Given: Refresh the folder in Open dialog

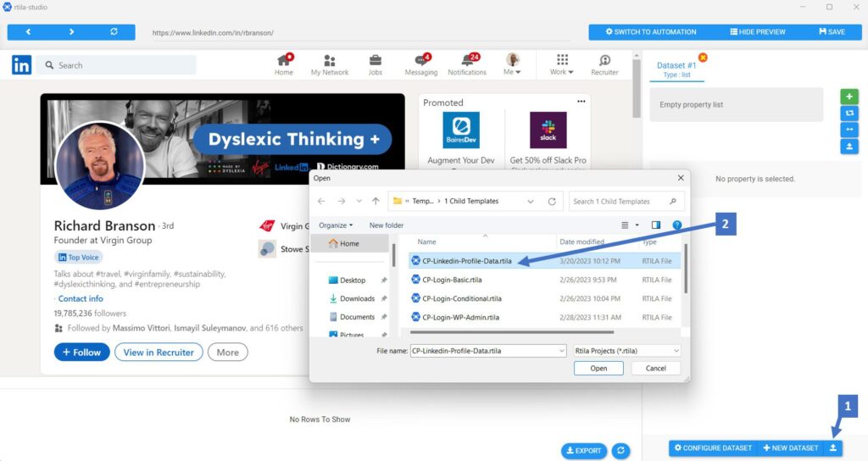Looking at the screenshot, I should coord(552,202).
